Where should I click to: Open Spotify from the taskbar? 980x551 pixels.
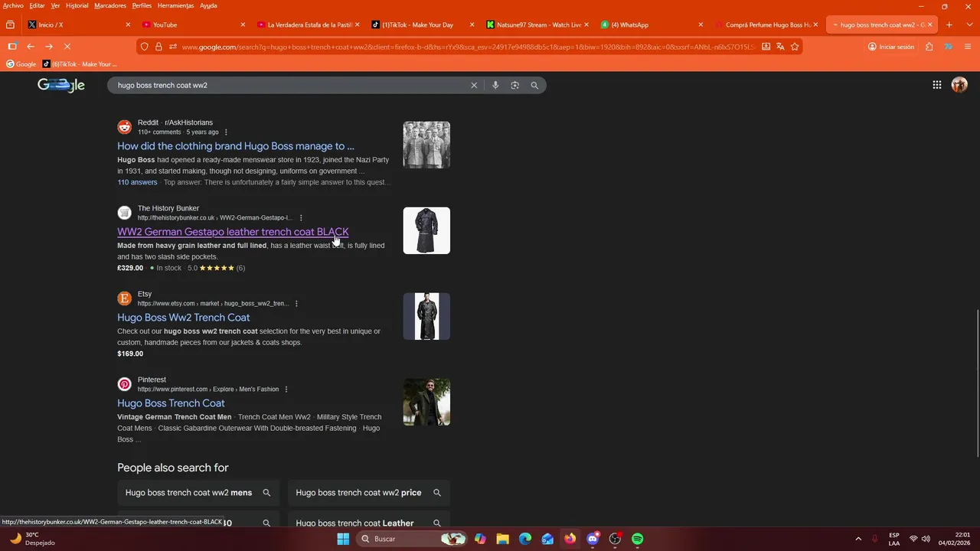point(638,539)
